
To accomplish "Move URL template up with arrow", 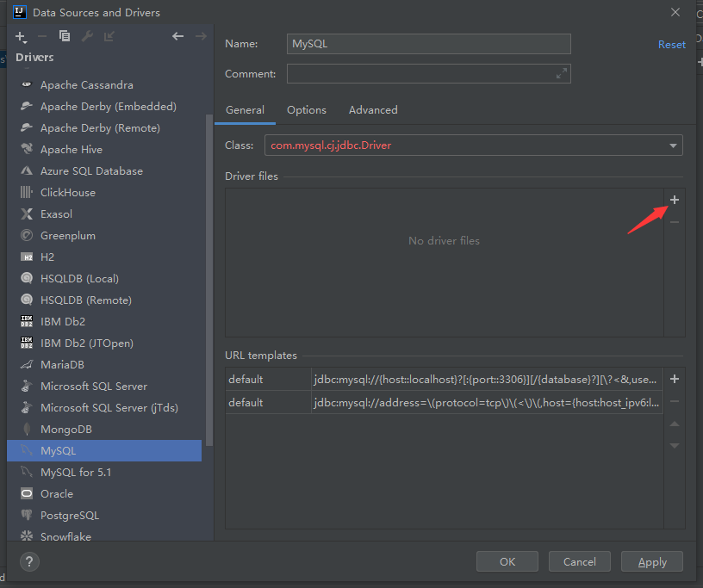I will (675, 424).
